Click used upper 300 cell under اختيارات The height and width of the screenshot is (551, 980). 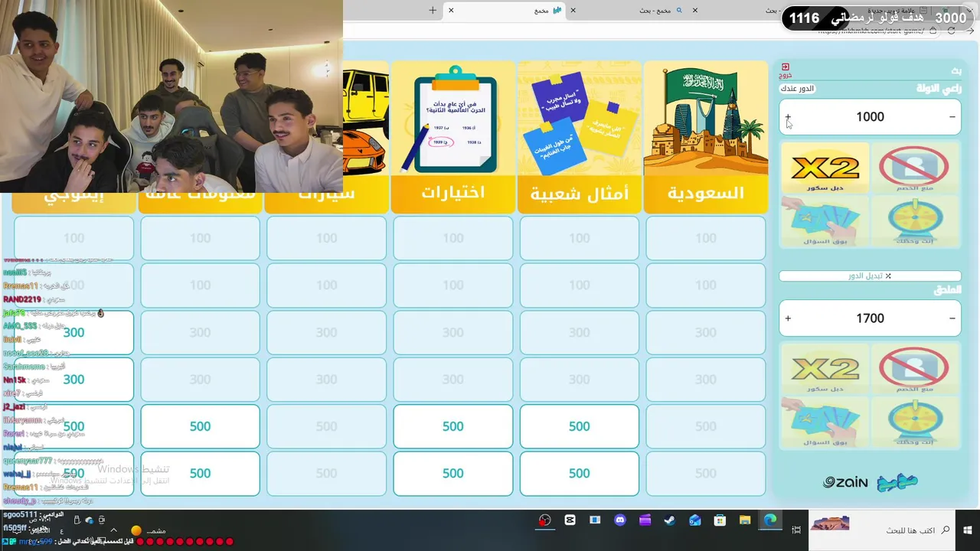click(452, 332)
